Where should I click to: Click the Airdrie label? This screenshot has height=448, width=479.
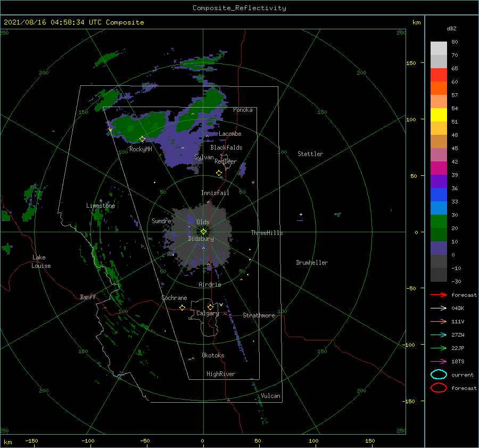210,284
